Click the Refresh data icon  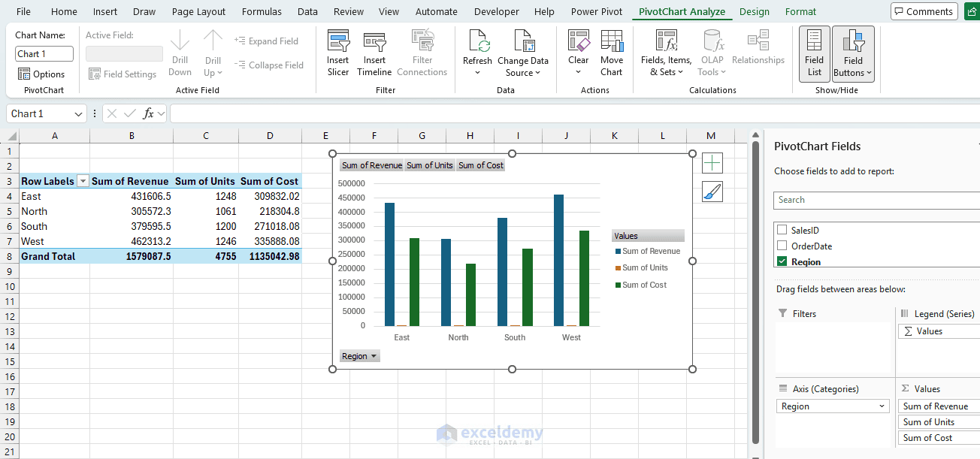point(478,41)
